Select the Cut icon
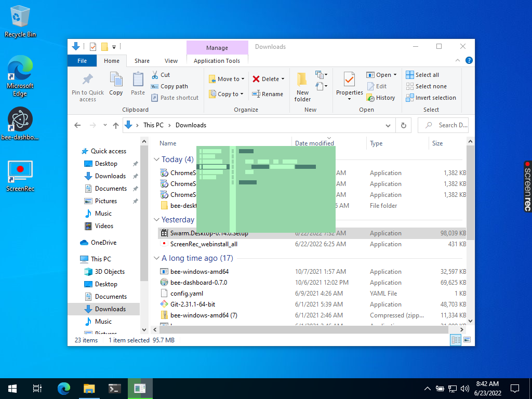 [161, 75]
